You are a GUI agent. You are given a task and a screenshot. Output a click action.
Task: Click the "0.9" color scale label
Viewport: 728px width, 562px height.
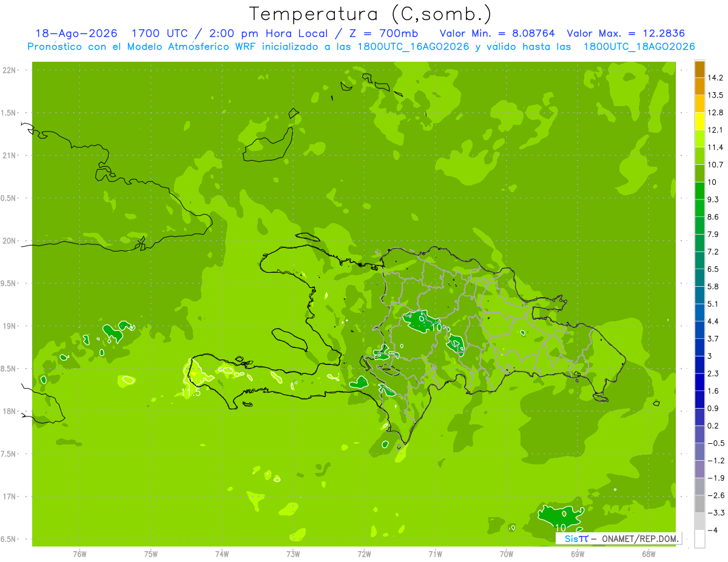coord(713,408)
